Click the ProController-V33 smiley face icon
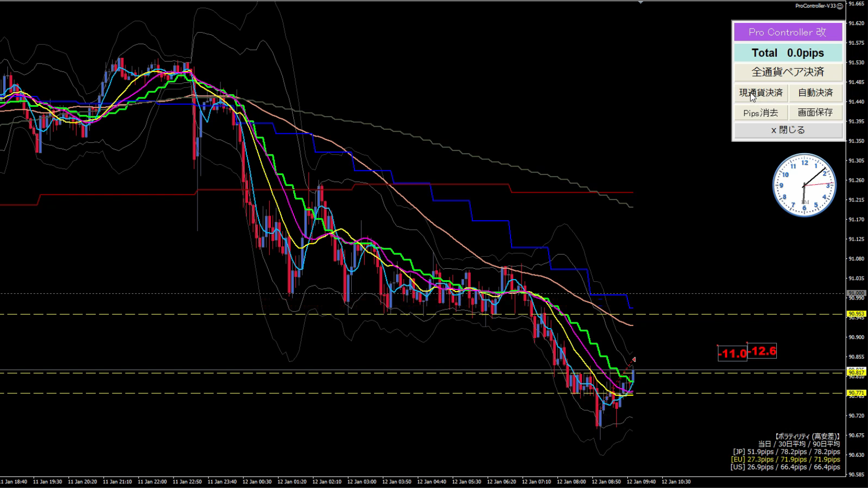868x488 pixels. tap(840, 6)
